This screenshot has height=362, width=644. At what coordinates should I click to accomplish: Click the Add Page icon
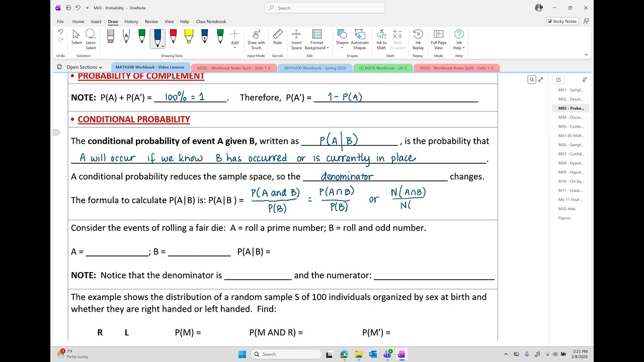click(558, 79)
